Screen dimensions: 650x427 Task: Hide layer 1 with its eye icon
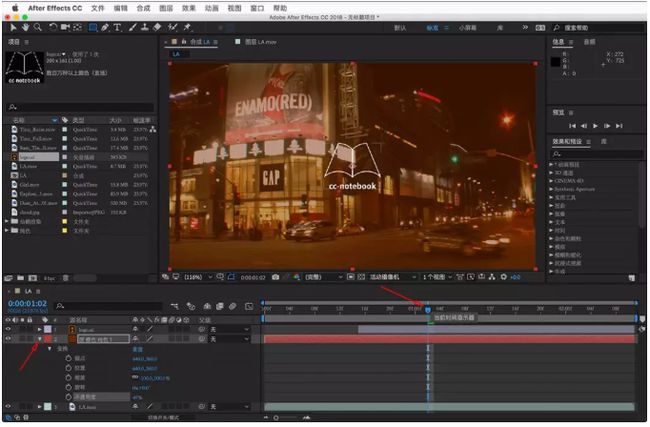pos(8,330)
